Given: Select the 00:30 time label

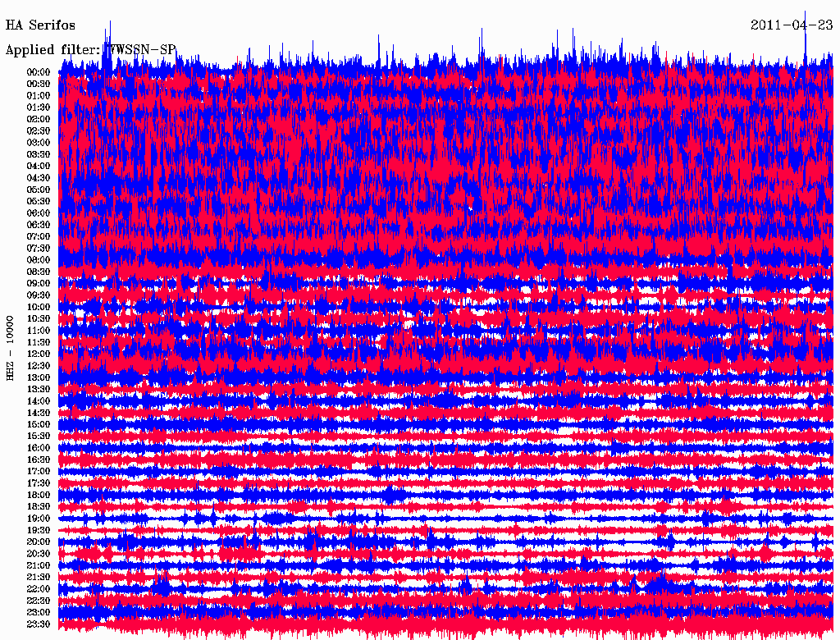Looking at the screenshot, I should [39, 85].
